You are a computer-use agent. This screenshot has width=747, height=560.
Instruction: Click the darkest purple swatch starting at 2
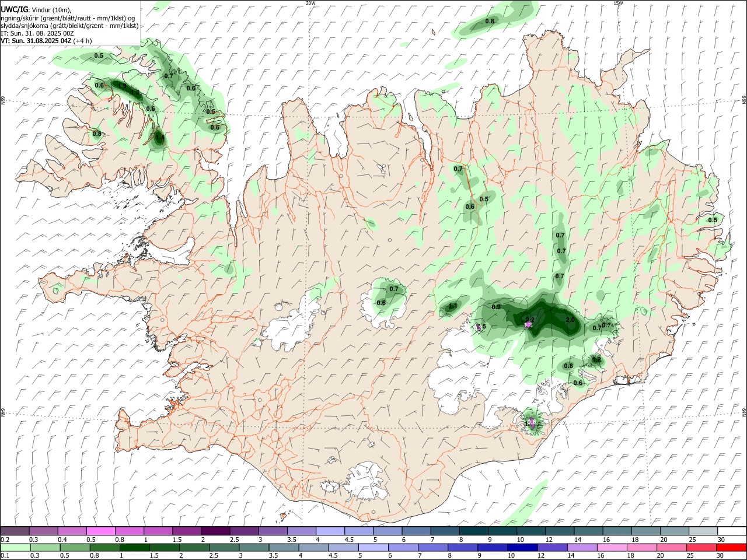pyautogui.click(x=215, y=531)
